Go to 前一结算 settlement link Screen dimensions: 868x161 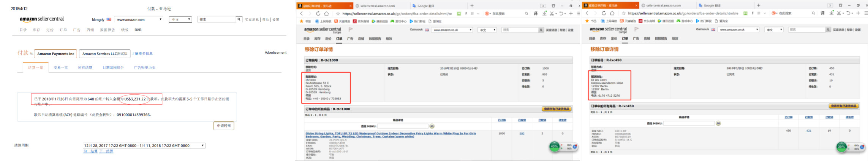click(90, 151)
